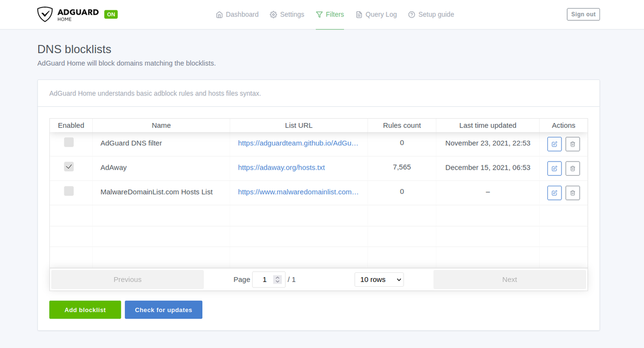The width and height of the screenshot is (644, 348).
Task: Edit the AdGuard DNS filter entry
Action: [554, 144]
